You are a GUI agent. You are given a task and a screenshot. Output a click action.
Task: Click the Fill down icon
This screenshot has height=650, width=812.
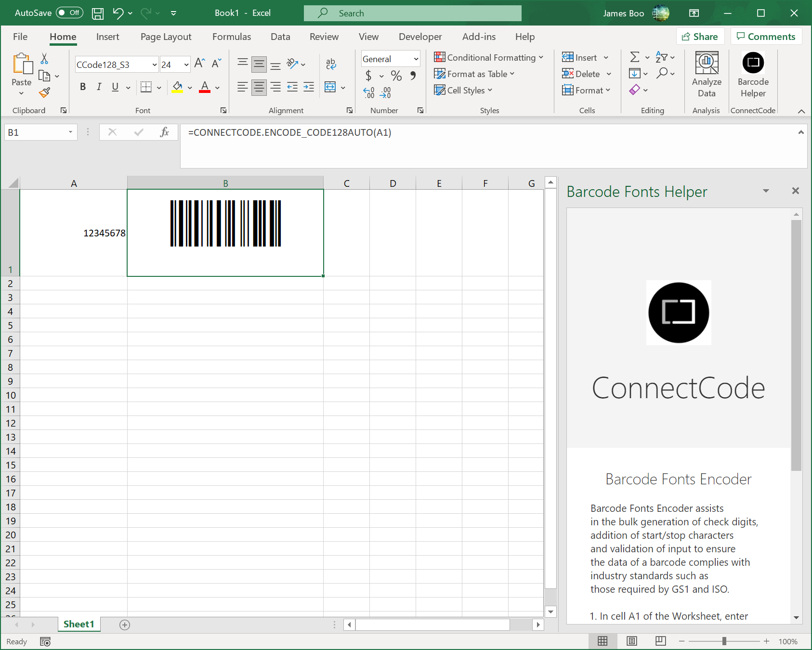(635, 73)
